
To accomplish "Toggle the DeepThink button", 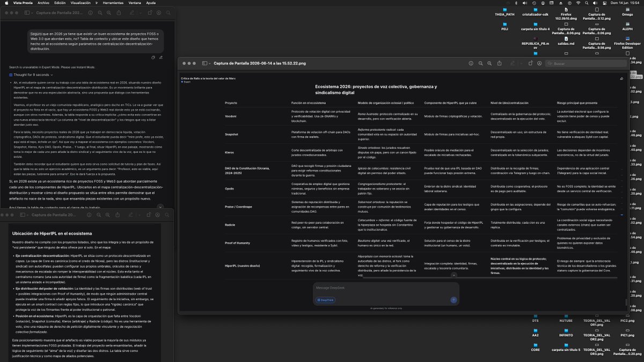I will (x=326, y=300).
